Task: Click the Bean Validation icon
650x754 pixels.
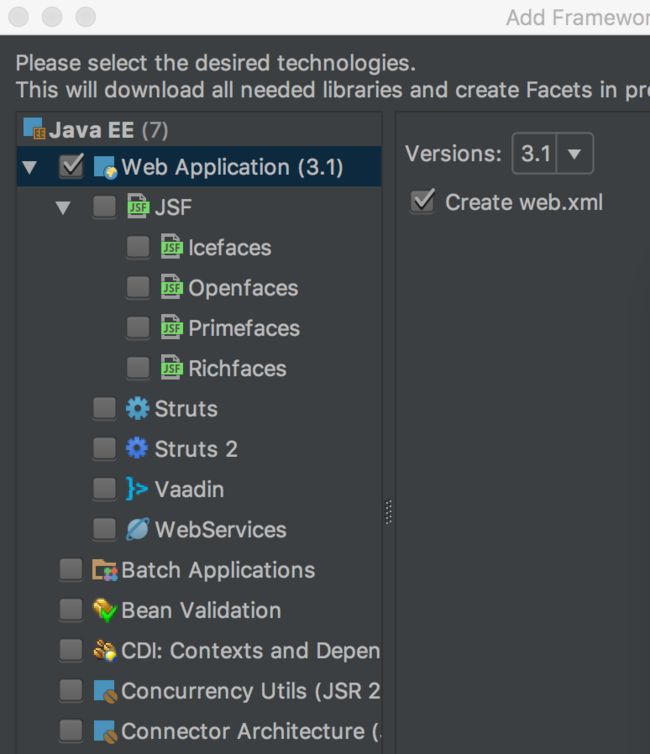Action: tap(105, 611)
